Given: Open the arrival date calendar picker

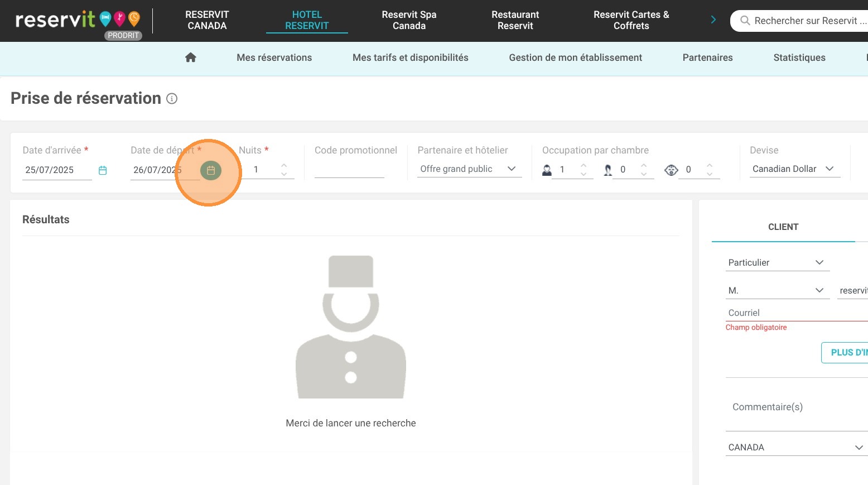Looking at the screenshot, I should 103,170.
